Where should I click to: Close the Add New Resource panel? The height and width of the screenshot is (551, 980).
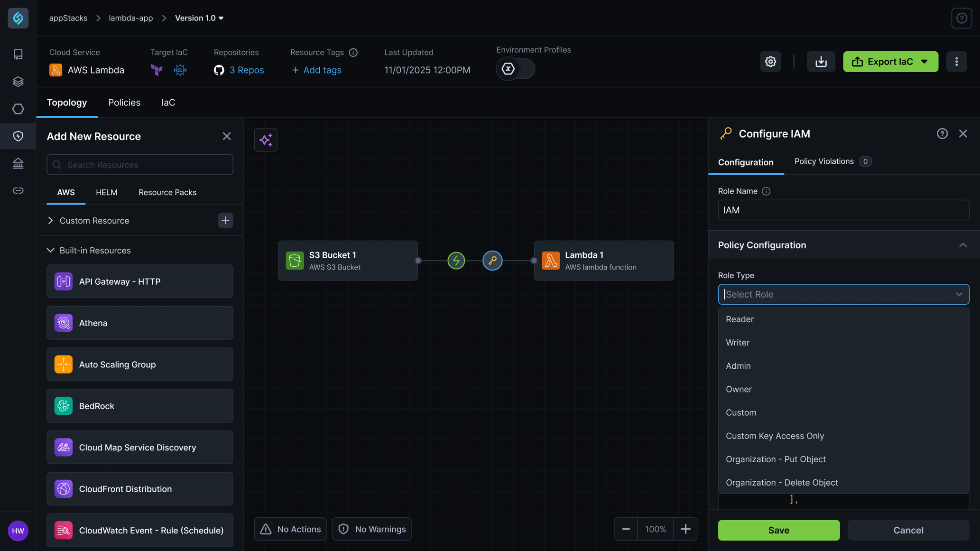click(x=227, y=137)
